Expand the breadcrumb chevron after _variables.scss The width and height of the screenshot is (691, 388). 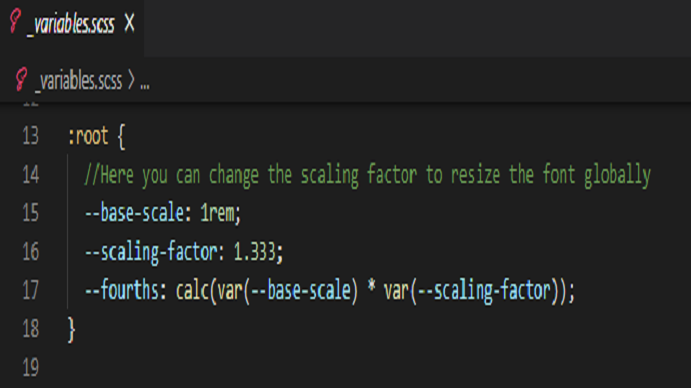click(x=131, y=80)
